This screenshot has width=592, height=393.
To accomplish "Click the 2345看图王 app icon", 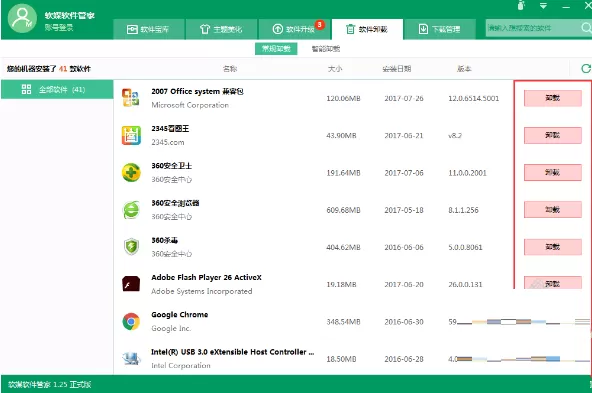I will point(131,135).
